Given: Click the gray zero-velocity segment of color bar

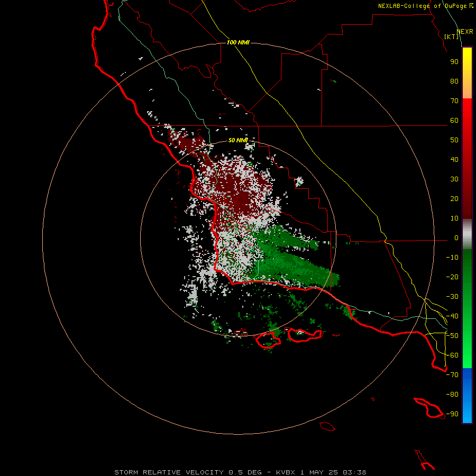Looking at the screenshot, I should [x=467, y=234].
